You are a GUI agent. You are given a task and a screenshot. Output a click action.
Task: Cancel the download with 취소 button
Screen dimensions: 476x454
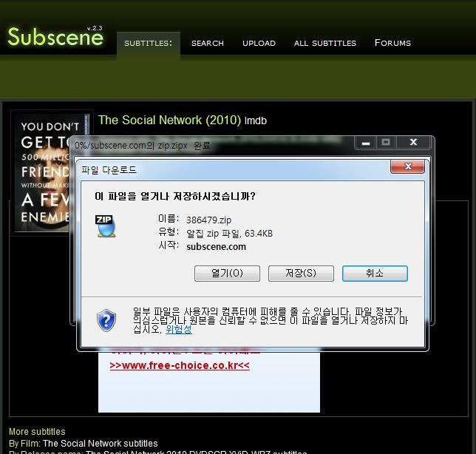tap(375, 274)
